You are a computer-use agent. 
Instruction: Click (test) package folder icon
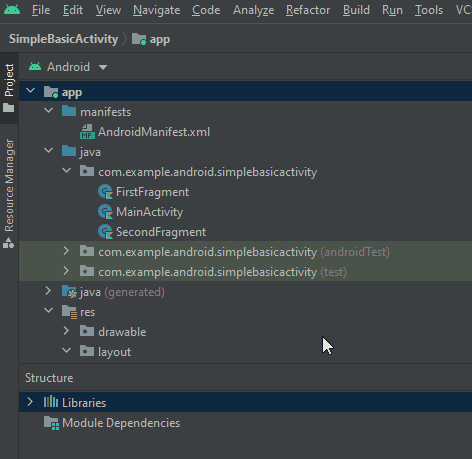point(87,271)
